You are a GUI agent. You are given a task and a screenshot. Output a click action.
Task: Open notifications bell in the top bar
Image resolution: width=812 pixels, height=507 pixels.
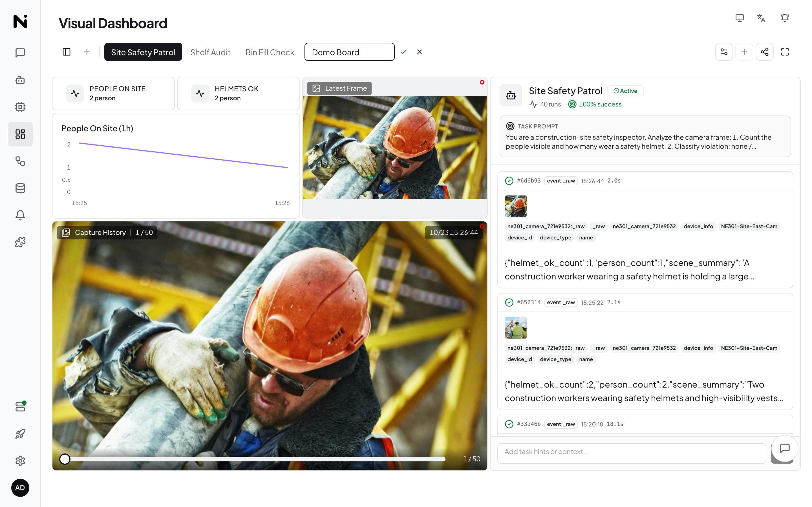(784, 18)
